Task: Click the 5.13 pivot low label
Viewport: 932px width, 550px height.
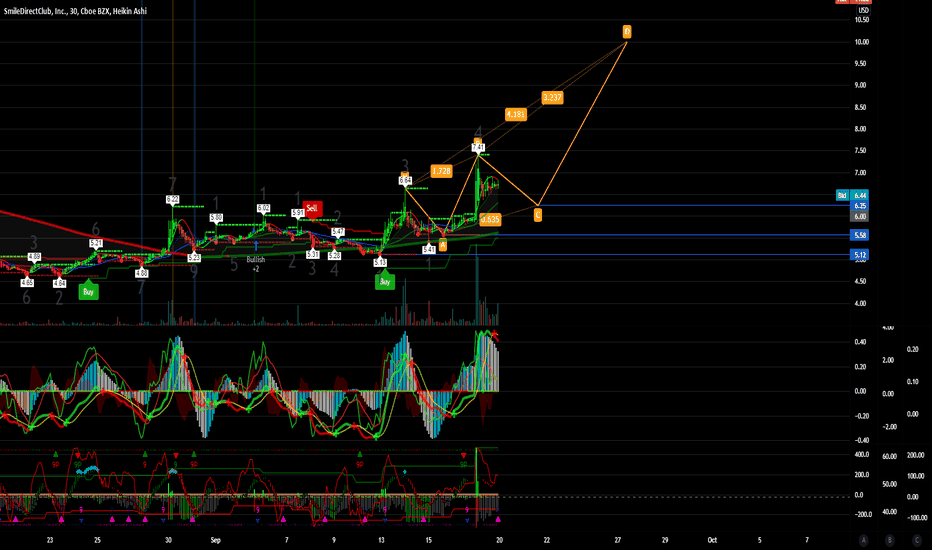Action: (x=380, y=262)
